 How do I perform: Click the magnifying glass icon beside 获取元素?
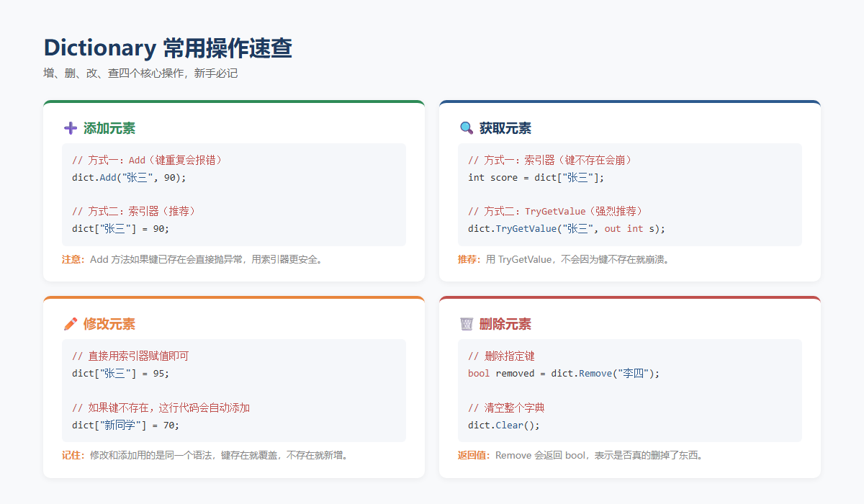467,128
